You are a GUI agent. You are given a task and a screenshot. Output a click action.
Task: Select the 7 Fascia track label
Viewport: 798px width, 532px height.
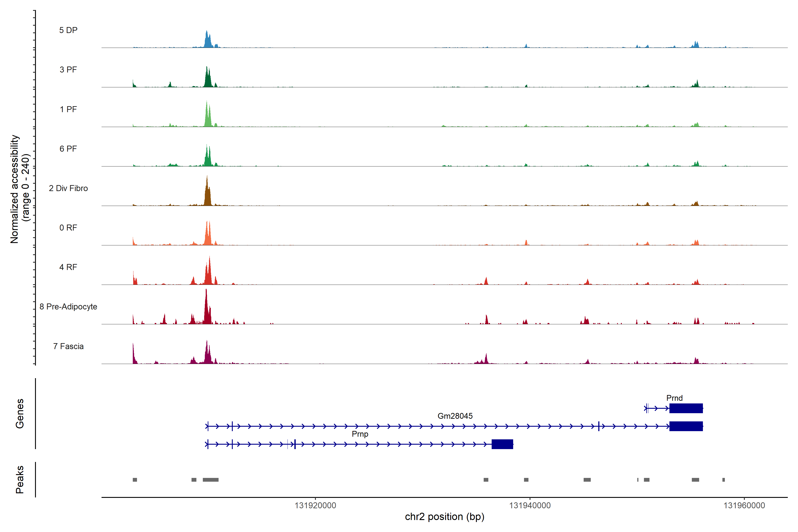68,346
